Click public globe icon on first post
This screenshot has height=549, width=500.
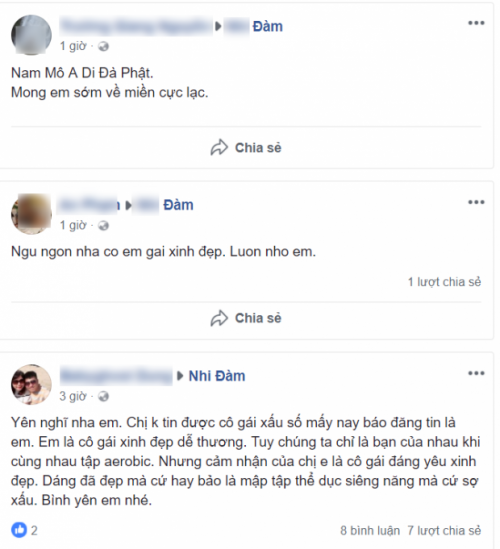pos(103,46)
